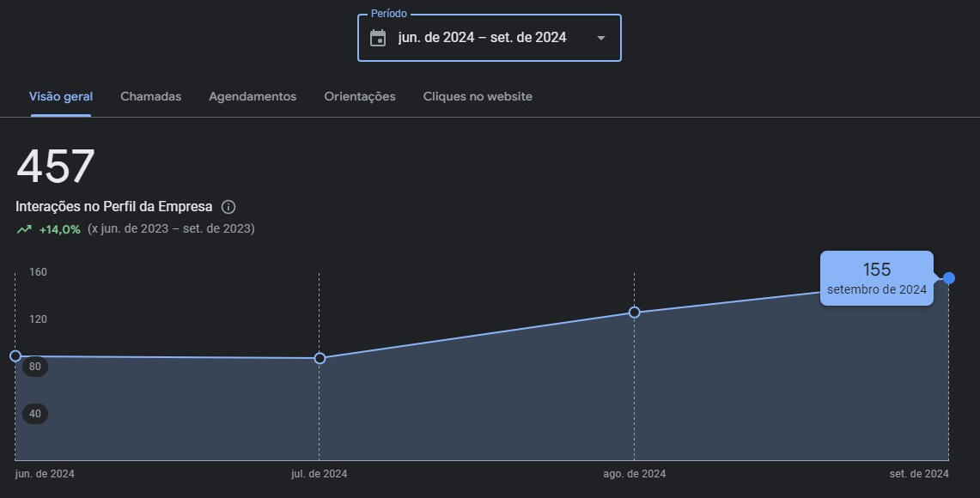
Task: Open the Chamadas tab
Action: coord(151,97)
